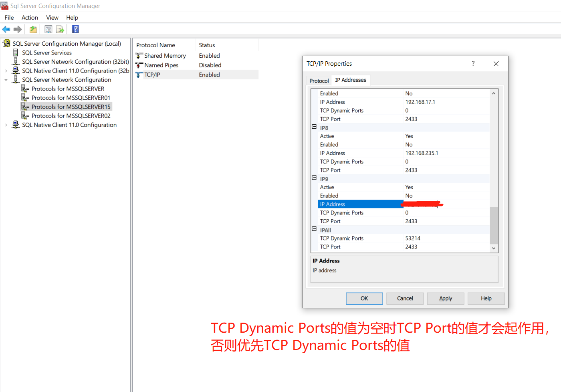Open the View menu
This screenshot has height=392, width=561.
52,18
